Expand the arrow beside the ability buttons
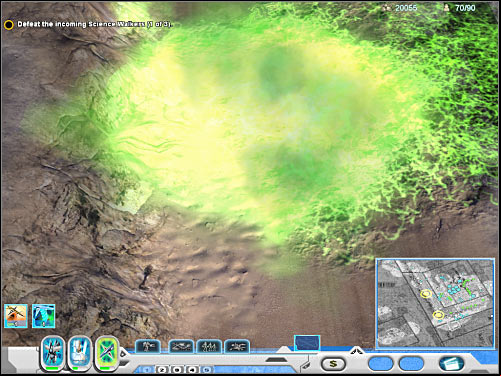501x376 pixels. [123, 354]
